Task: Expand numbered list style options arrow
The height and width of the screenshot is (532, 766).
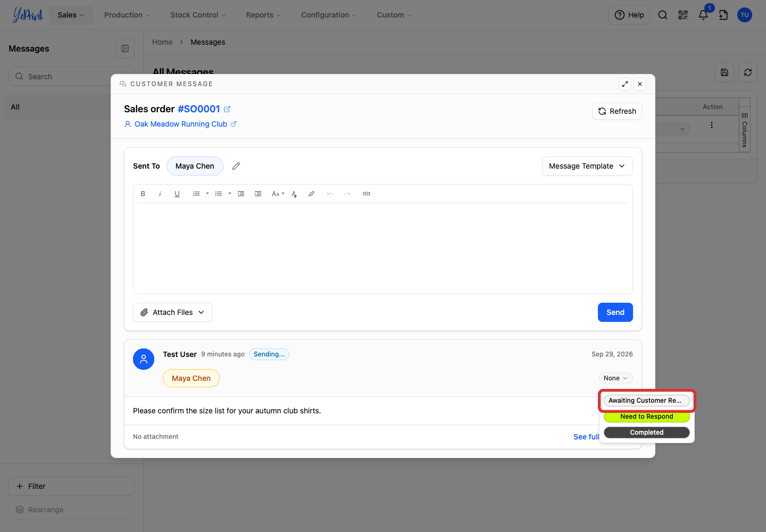Action: pos(207,194)
